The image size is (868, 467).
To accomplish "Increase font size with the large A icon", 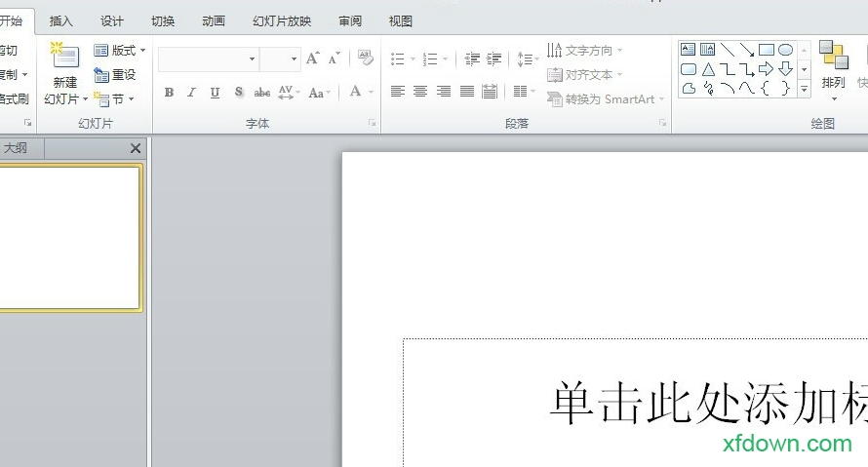I will click(313, 58).
